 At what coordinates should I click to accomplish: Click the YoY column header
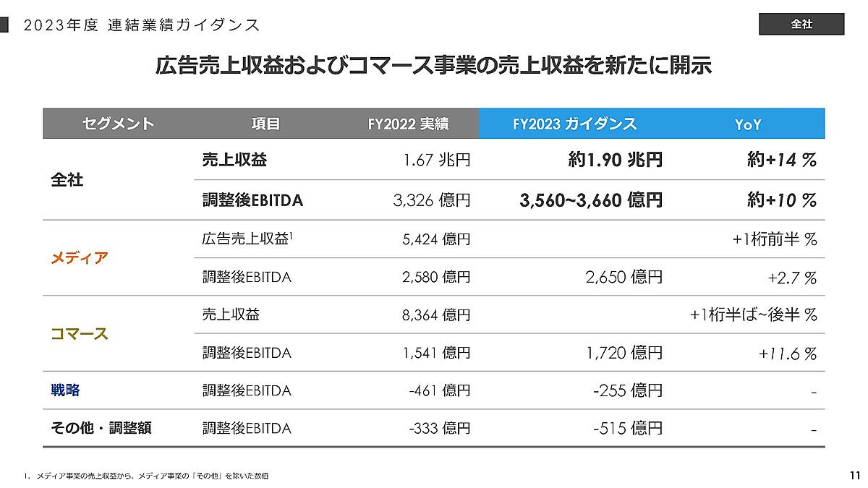click(748, 124)
